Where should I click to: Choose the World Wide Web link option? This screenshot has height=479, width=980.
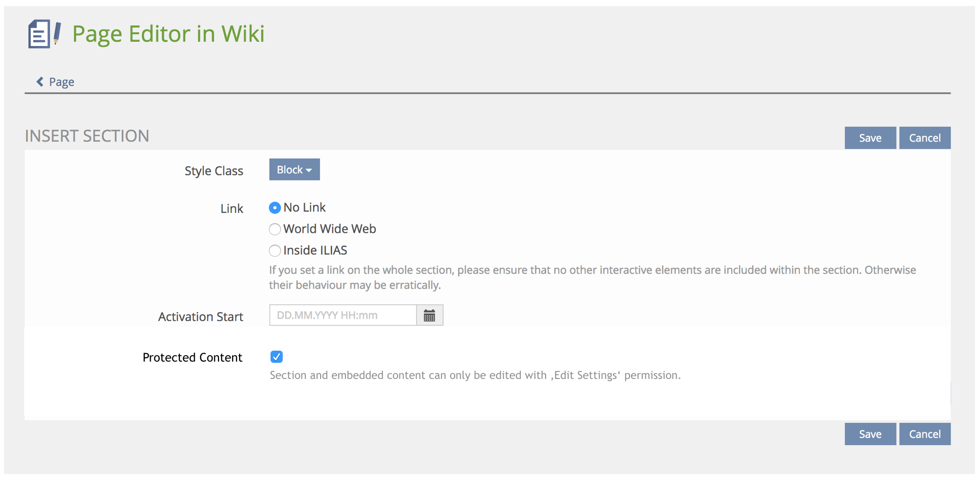tap(275, 229)
